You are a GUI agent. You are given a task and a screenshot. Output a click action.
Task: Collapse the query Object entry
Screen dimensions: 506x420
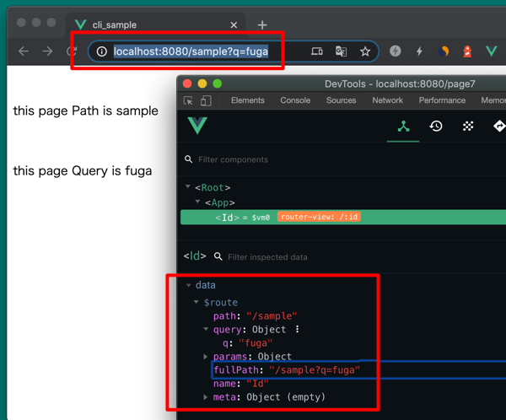[206, 329]
